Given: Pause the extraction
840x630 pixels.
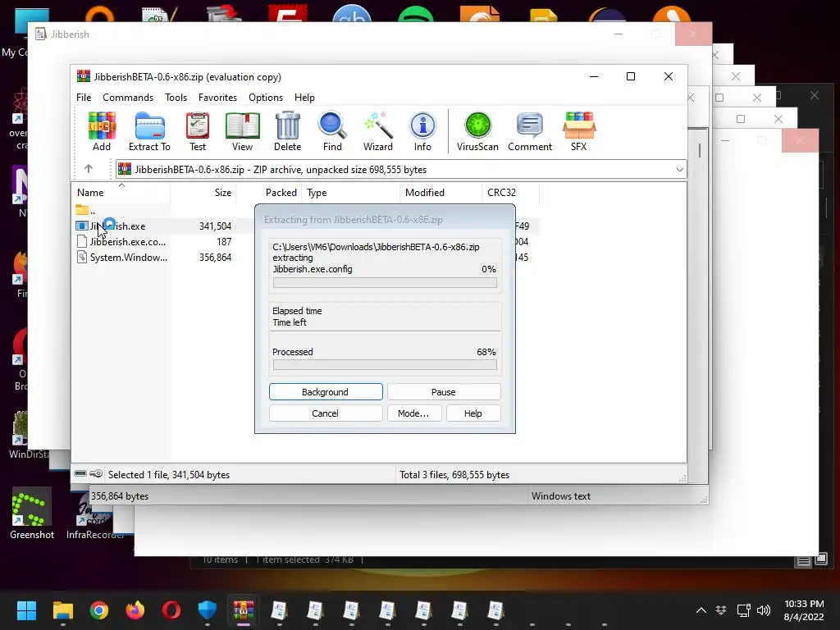Looking at the screenshot, I should 444,391.
